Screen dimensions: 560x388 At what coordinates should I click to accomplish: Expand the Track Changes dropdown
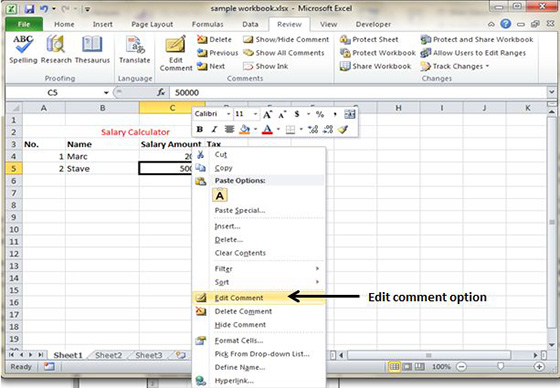488,66
